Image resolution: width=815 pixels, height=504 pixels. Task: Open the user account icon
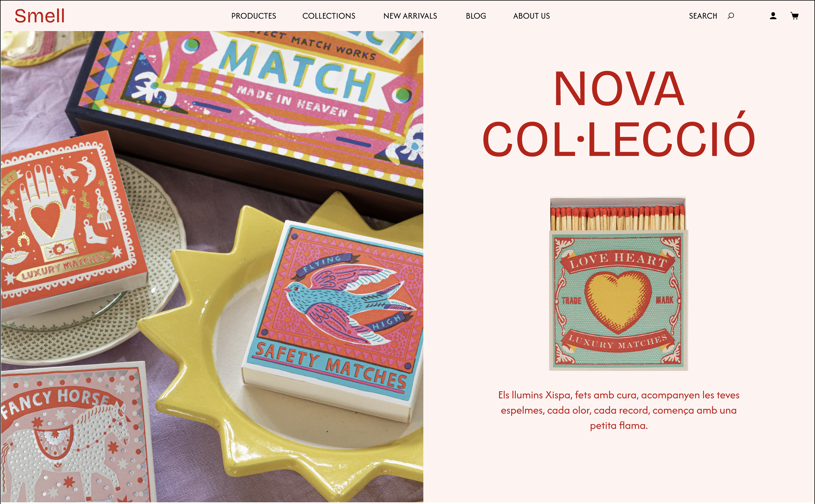(x=773, y=16)
